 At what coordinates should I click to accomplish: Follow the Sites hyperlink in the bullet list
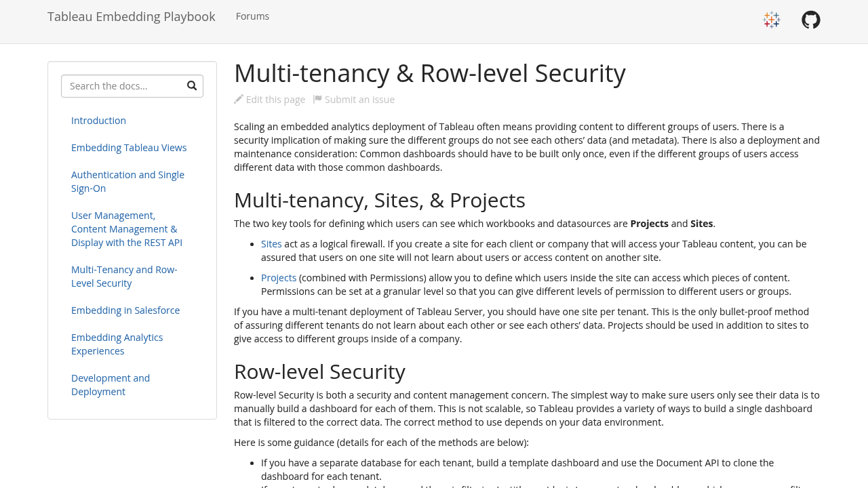tap(271, 244)
